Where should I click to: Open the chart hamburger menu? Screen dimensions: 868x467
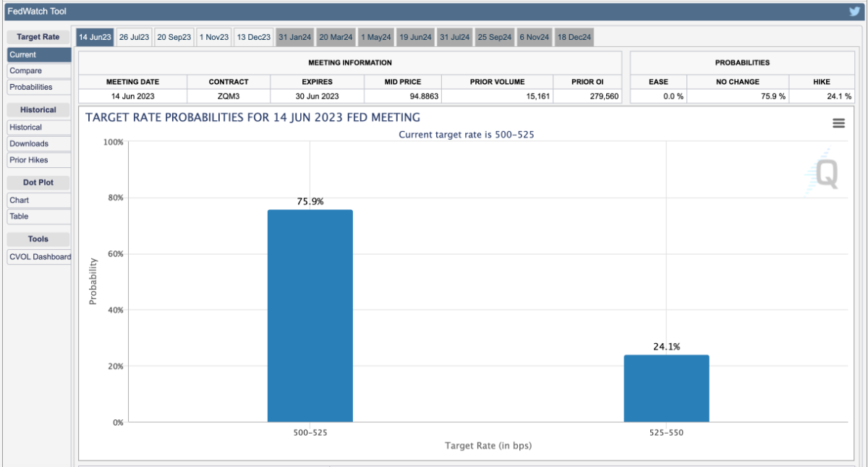(838, 124)
